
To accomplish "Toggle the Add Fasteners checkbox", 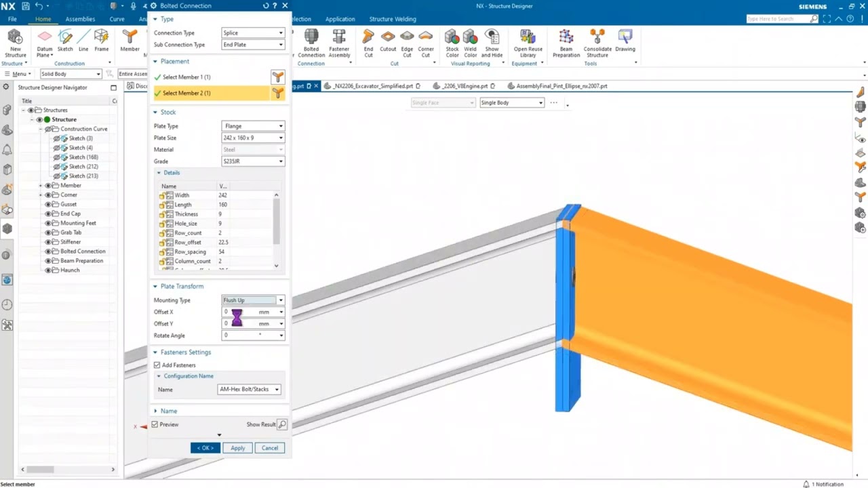I will (x=157, y=365).
